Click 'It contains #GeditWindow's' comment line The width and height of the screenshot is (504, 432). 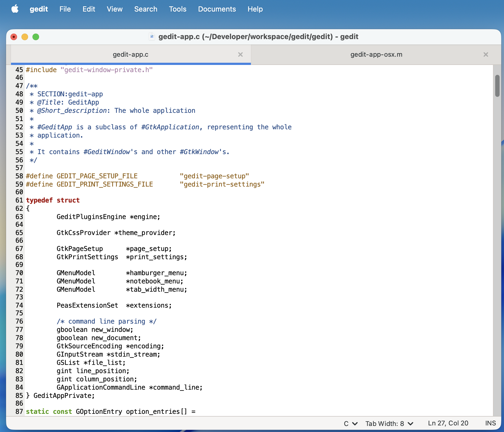point(87,152)
